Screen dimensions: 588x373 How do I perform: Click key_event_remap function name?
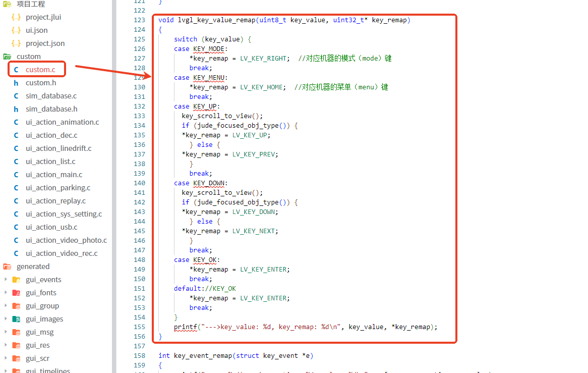click(x=203, y=355)
